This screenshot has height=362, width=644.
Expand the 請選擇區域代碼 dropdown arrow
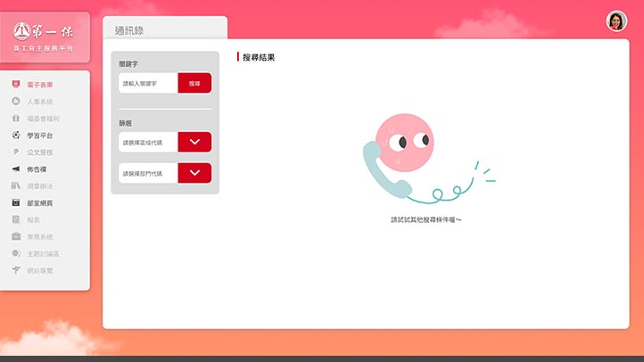point(194,142)
